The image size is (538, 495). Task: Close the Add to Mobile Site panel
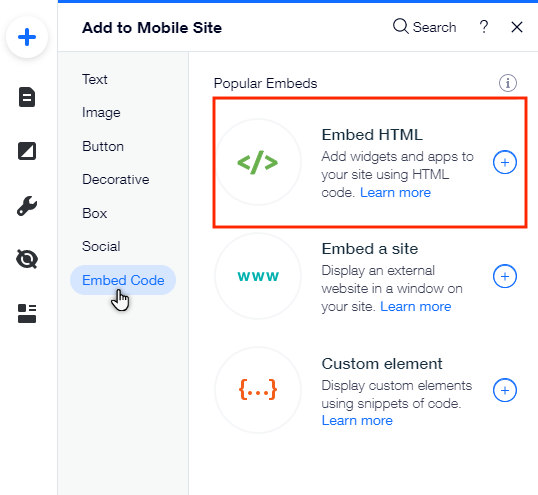517,27
